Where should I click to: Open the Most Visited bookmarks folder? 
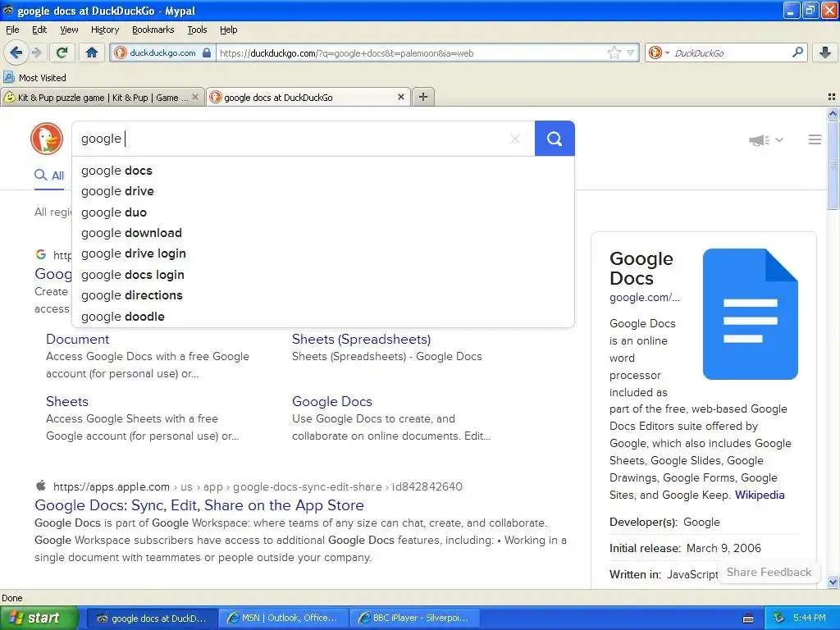[x=35, y=78]
